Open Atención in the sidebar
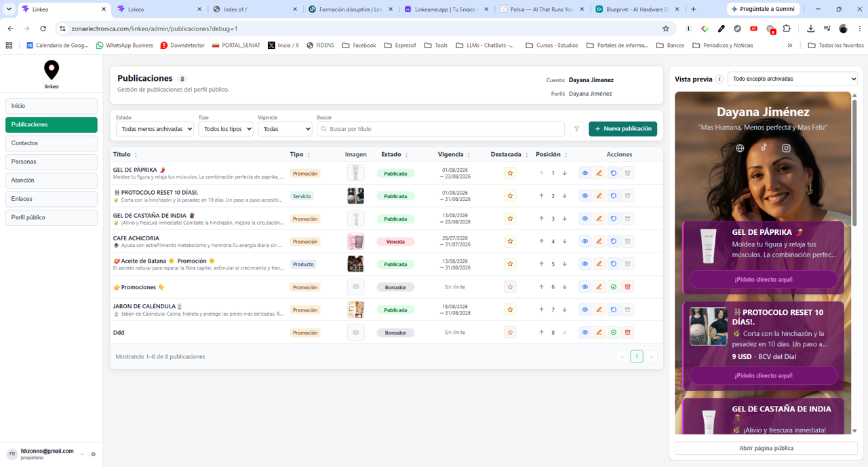This screenshot has height=467, width=868. pos(52,181)
